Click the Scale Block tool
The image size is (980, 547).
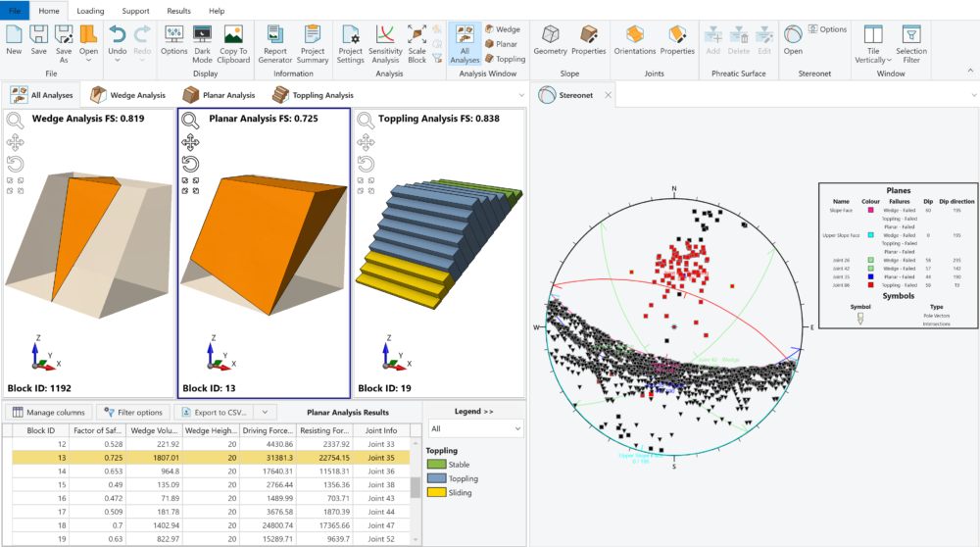pyautogui.click(x=416, y=35)
